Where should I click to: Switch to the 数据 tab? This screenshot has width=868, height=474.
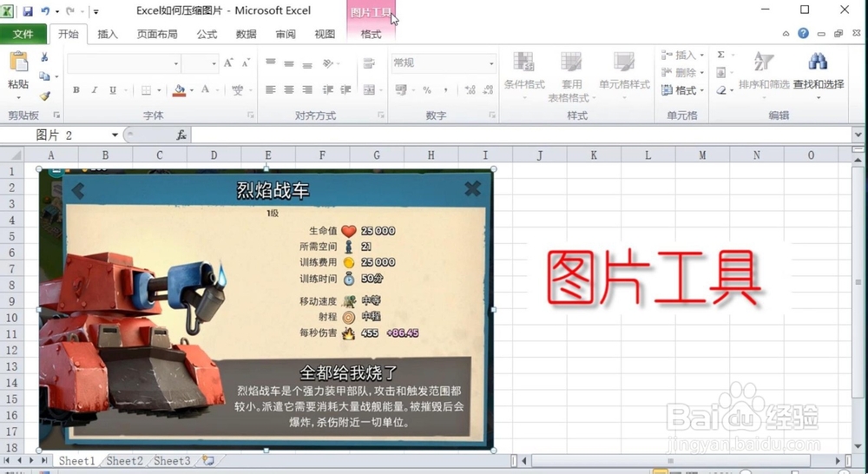246,35
